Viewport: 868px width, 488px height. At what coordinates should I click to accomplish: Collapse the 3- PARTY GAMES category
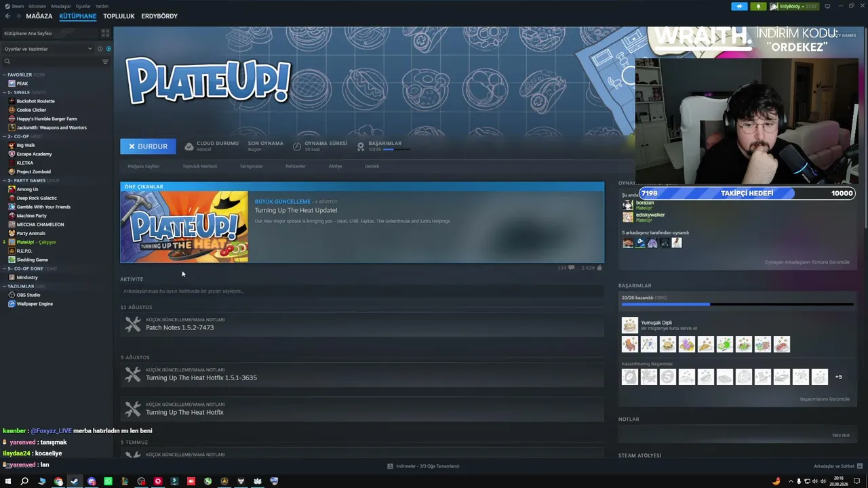4,180
